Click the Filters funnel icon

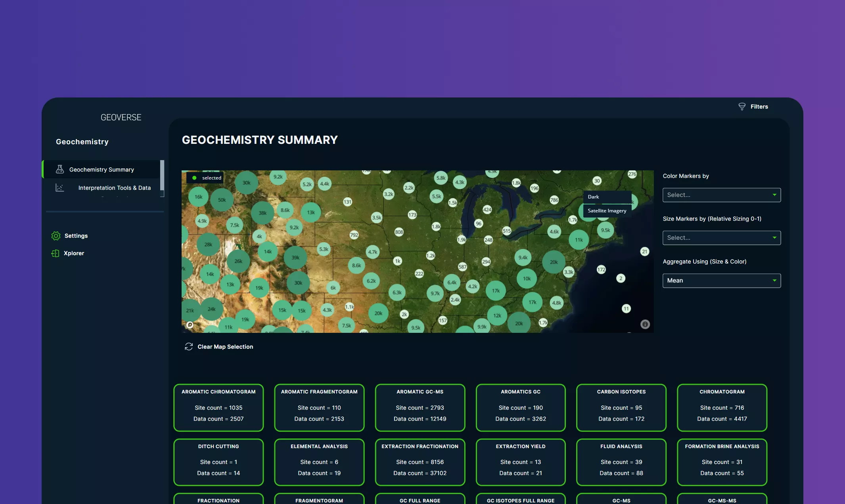[742, 107]
